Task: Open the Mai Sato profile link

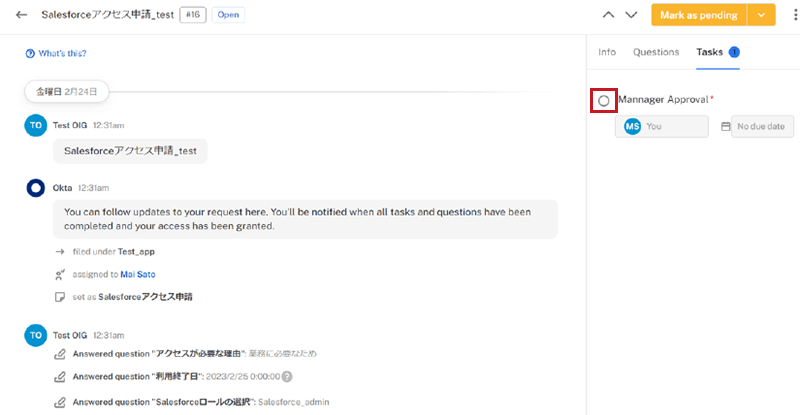Action: click(x=138, y=275)
